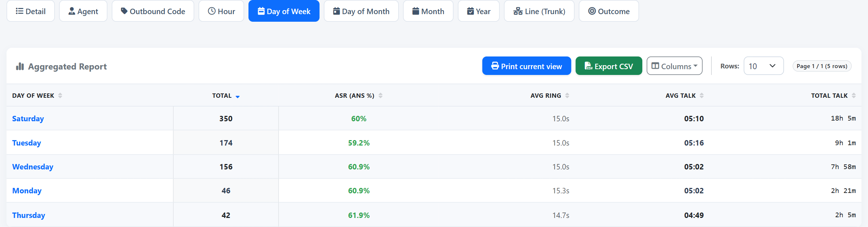The height and width of the screenshot is (227, 868).
Task: Select Tuesday's total talk 9h 1m
Action: click(x=845, y=143)
